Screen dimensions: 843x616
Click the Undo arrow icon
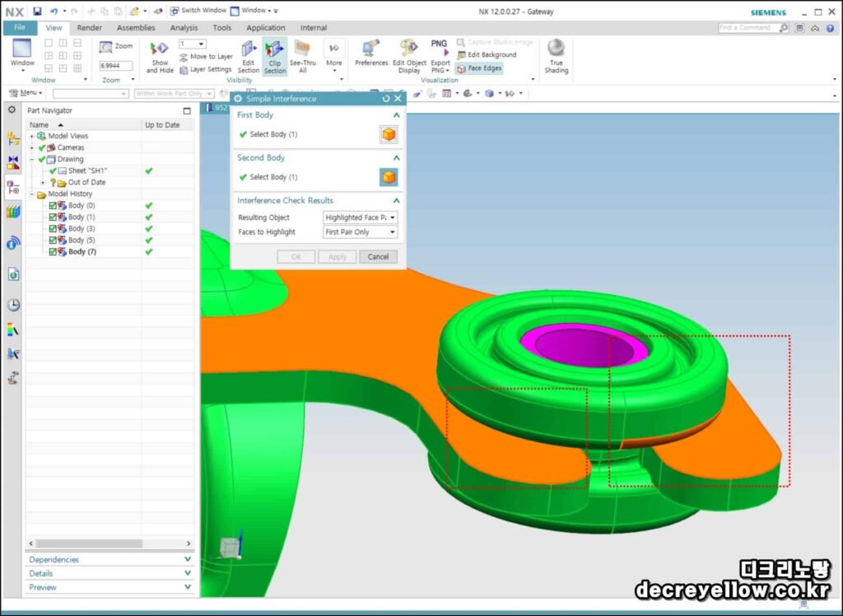tap(54, 11)
